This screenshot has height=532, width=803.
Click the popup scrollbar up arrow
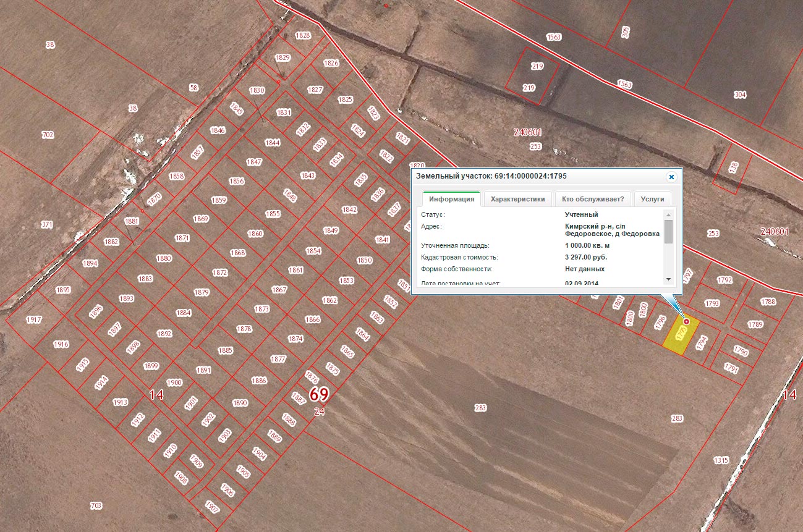coord(668,214)
